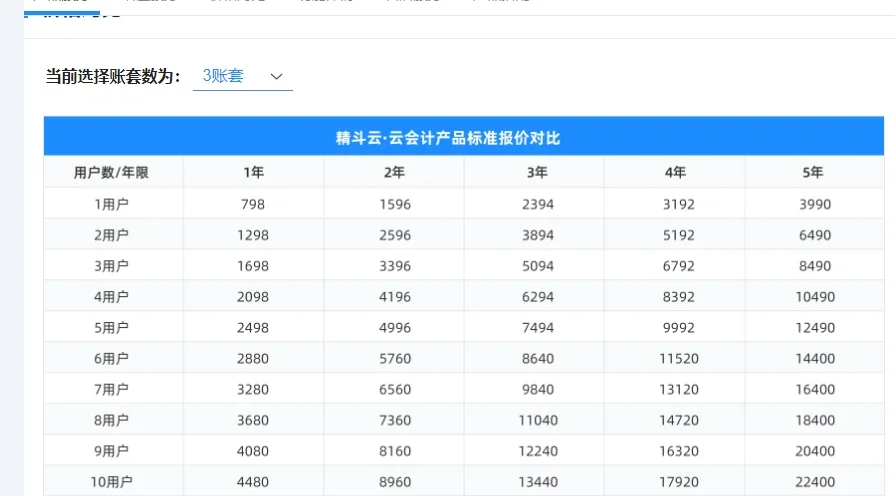
Task: Click price 8490 in the 3用户 row
Action: (x=815, y=266)
